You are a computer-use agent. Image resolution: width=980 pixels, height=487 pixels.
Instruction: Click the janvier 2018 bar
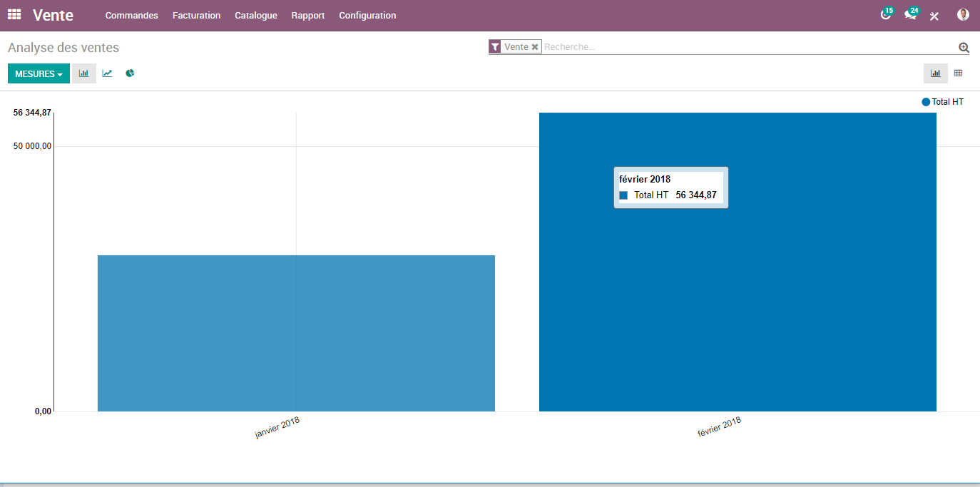click(x=296, y=333)
